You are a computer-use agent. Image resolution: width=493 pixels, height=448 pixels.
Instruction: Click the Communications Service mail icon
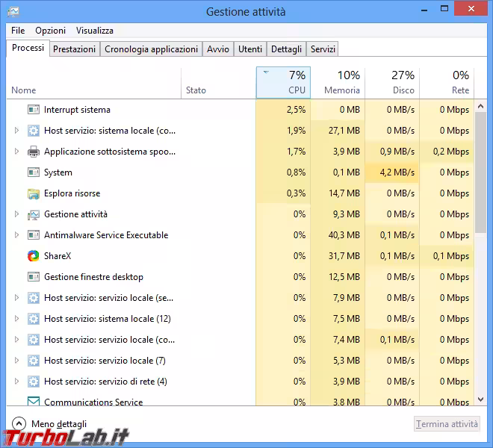tap(33, 402)
